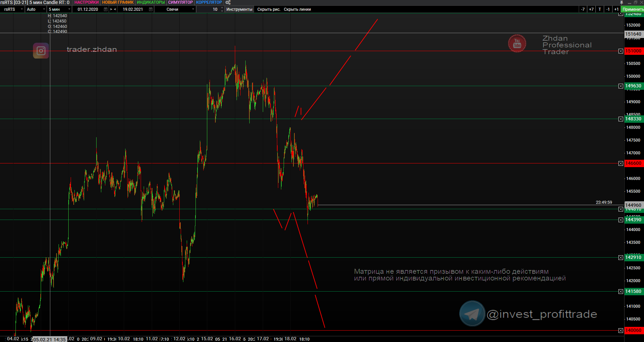Remove the 142910 level line via X box
The width and height of the screenshot is (644, 342).
pos(621,258)
